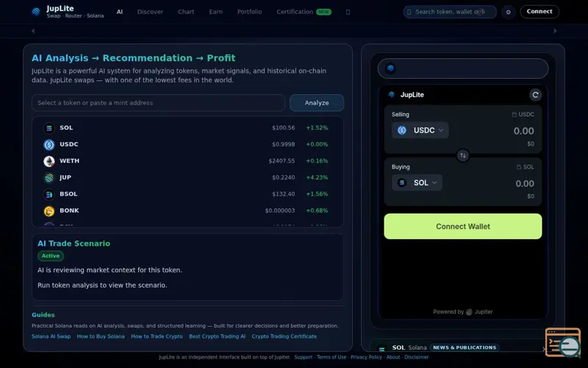Image resolution: width=588 pixels, height=368 pixels.
Task: Open the Terms of Use footer link
Action: pos(331,357)
